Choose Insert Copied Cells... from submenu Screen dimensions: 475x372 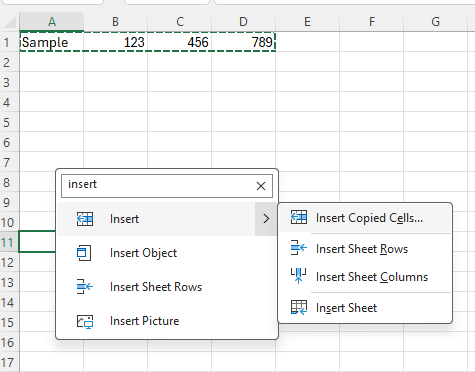click(x=365, y=218)
